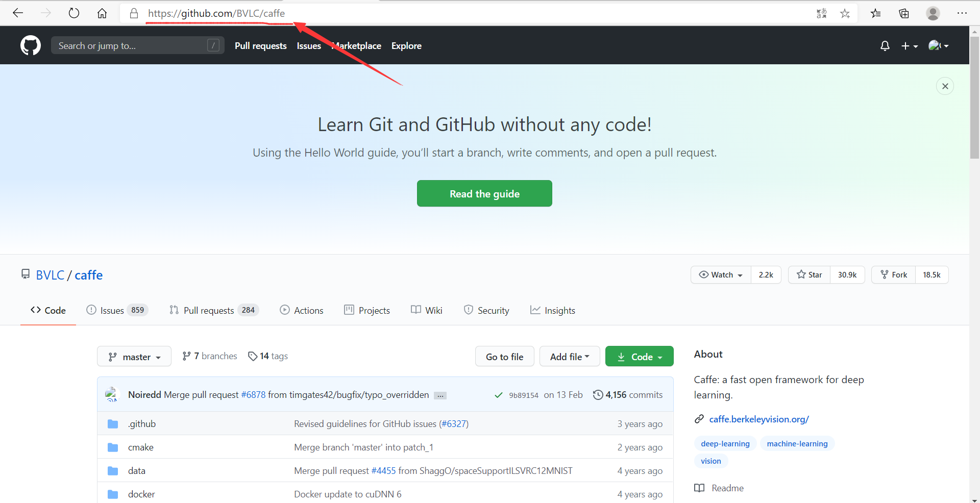The image size is (980, 503).
Task: Expand the Watch dropdown
Action: pos(721,274)
